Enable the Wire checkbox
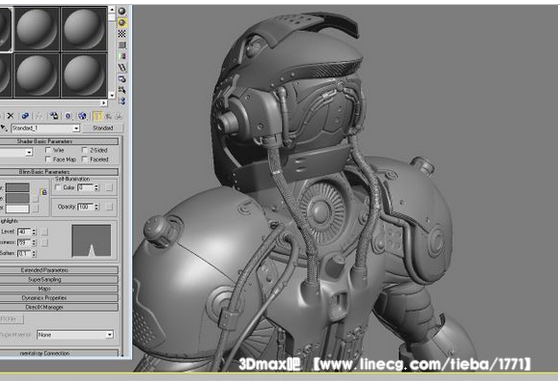 (48, 150)
